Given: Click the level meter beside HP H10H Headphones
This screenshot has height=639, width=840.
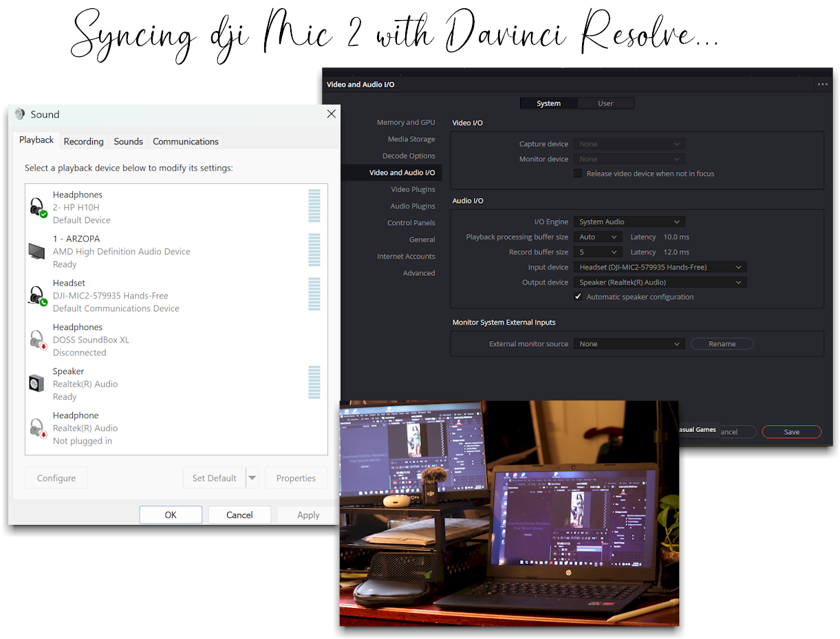Looking at the screenshot, I should pyautogui.click(x=314, y=206).
